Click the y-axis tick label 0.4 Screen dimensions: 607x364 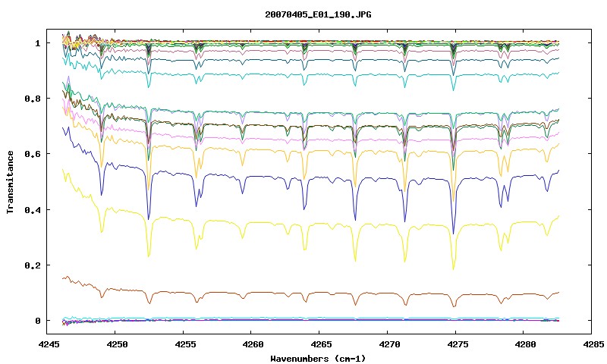[33, 209]
